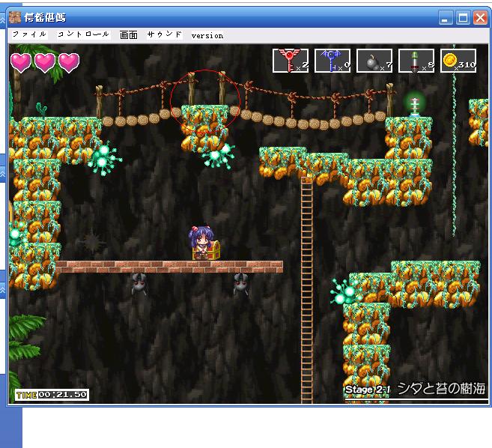Click the gold coin counter 310

[458, 61]
